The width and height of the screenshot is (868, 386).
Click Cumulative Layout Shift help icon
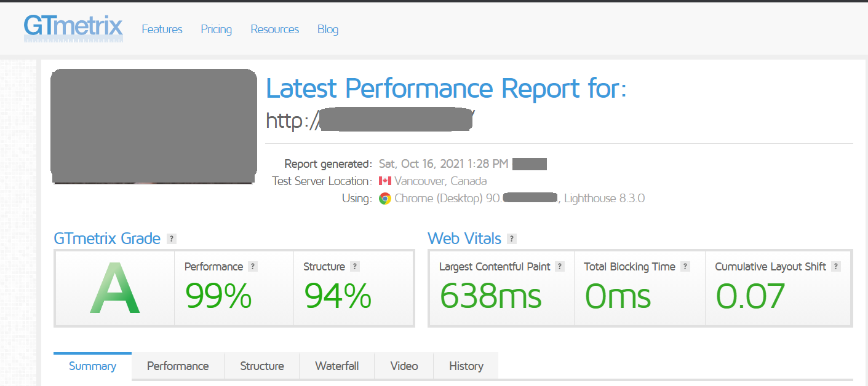tap(835, 267)
